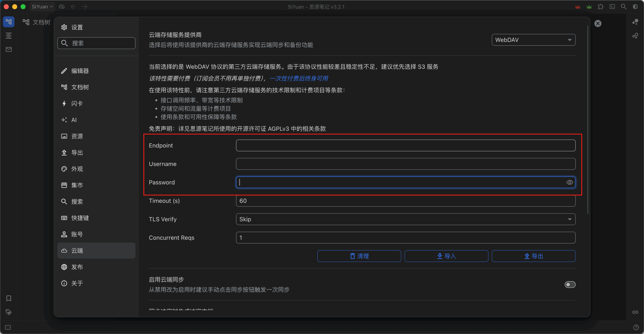The width and height of the screenshot is (644, 334).
Task: Click the Endpoint input field
Action: click(x=406, y=145)
